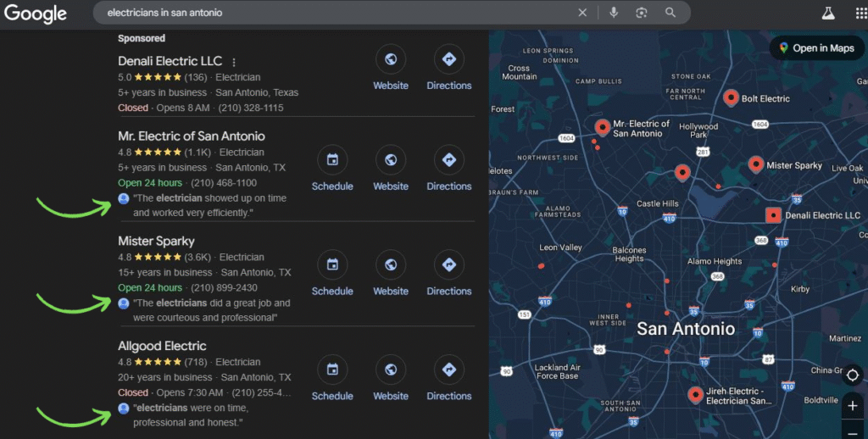
Task: Get directions to Denali Electric LLC
Action: click(449, 59)
